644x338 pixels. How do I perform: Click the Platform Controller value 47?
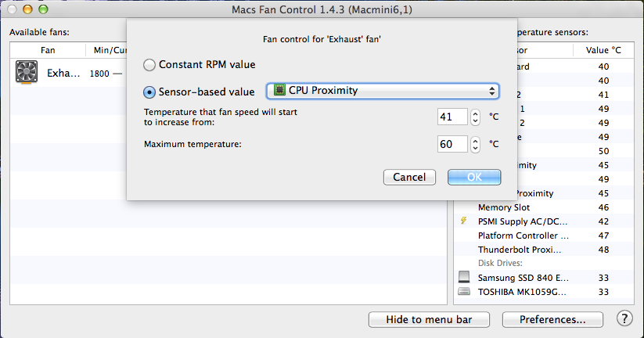click(603, 236)
